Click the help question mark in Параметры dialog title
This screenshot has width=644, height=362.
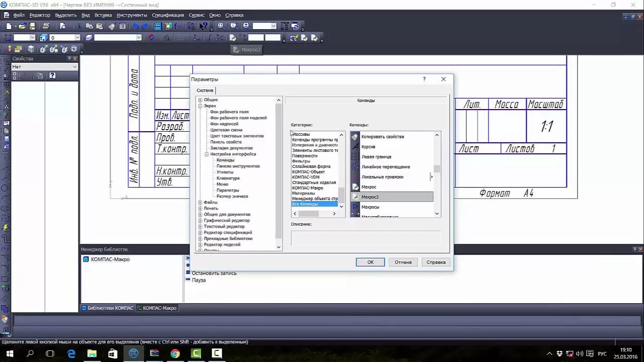coord(424,79)
